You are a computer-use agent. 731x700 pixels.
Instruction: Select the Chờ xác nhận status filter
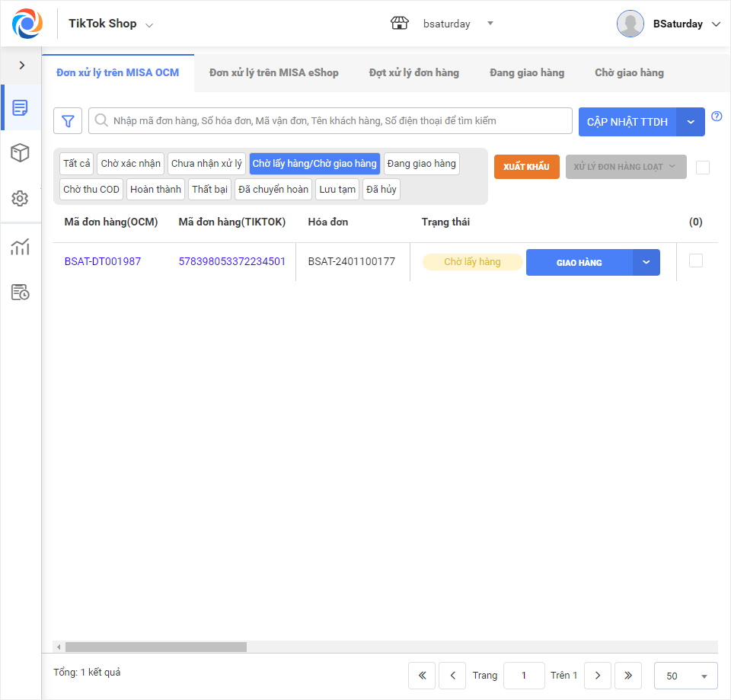pyautogui.click(x=130, y=164)
